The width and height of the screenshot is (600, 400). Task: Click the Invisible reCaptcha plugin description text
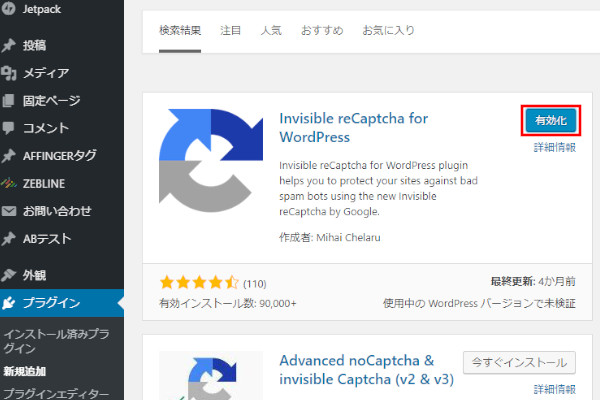[x=378, y=188]
